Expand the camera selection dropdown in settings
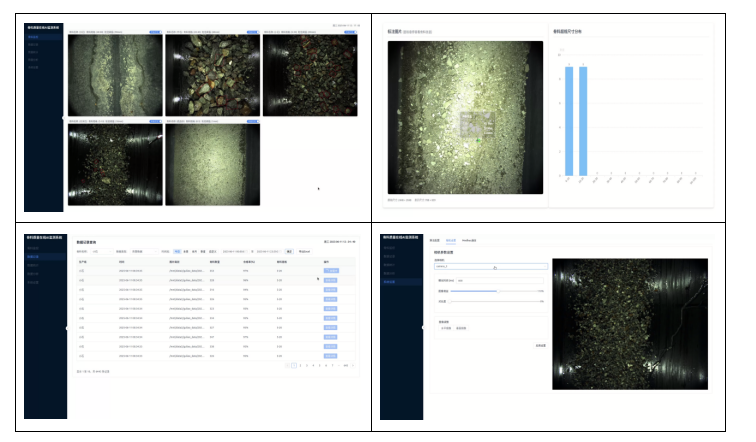 [491, 267]
